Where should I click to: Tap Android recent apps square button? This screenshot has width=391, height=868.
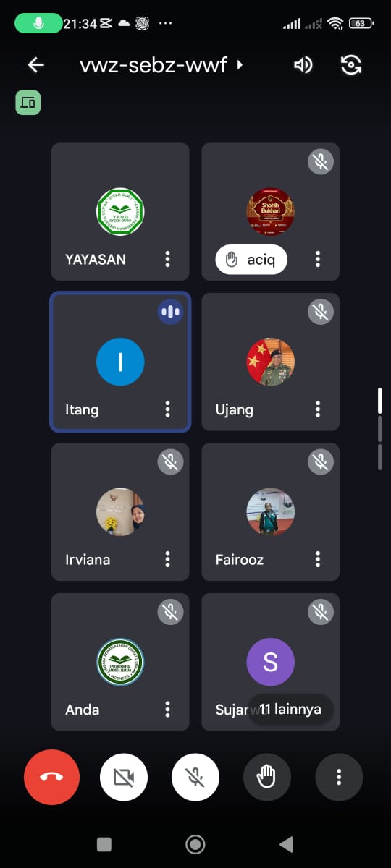tap(104, 843)
